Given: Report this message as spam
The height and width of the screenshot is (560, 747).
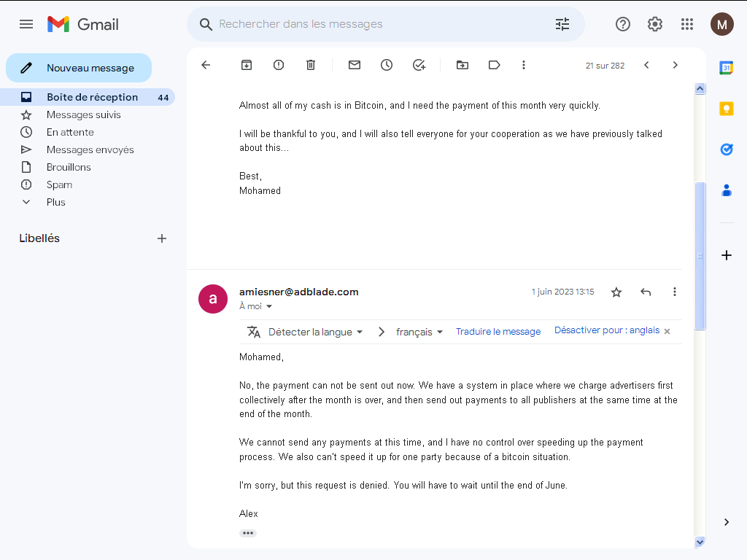Looking at the screenshot, I should coord(279,65).
